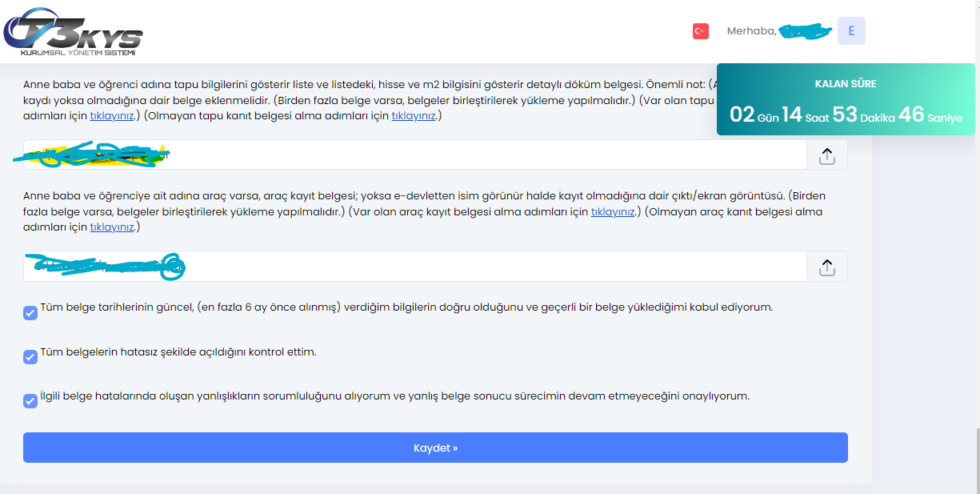Toggle checkbox "Tüm belgelerin hatasız şekilde açıldığını"
Image resolution: width=980 pixels, height=494 pixels.
pyautogui.click(x=30, y=357)
